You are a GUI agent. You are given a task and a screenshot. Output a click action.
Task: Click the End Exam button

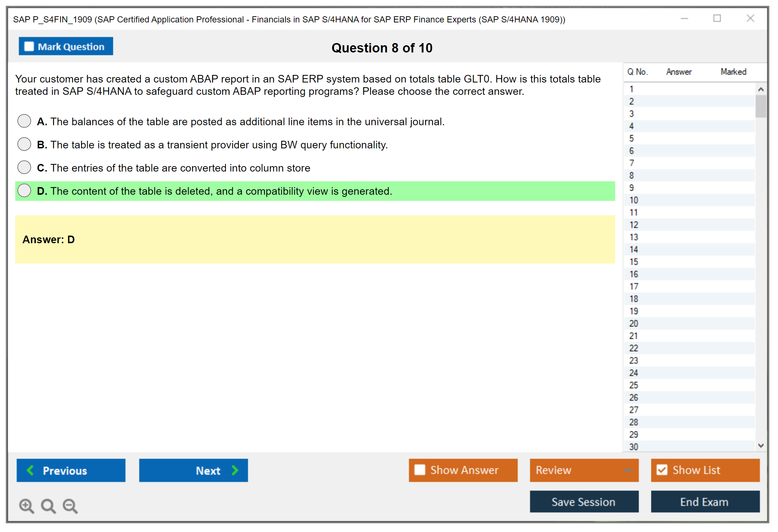coord(705,502)
